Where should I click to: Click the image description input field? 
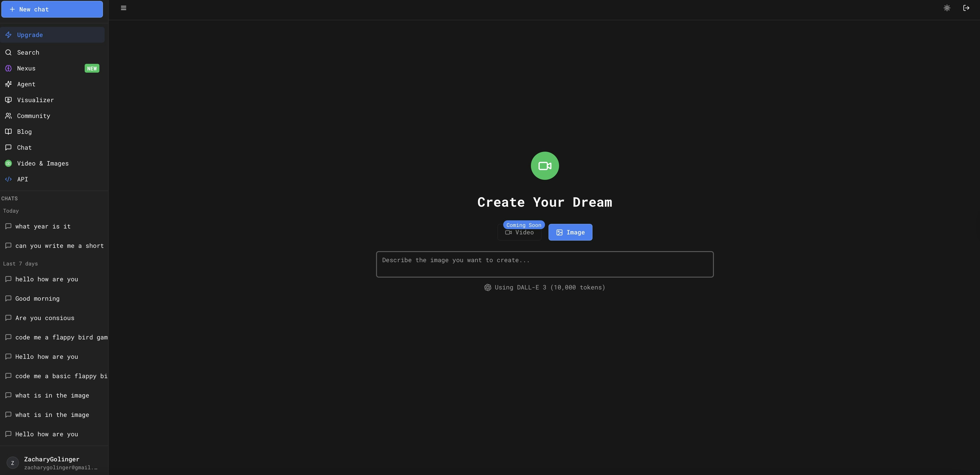coord(544,264)
